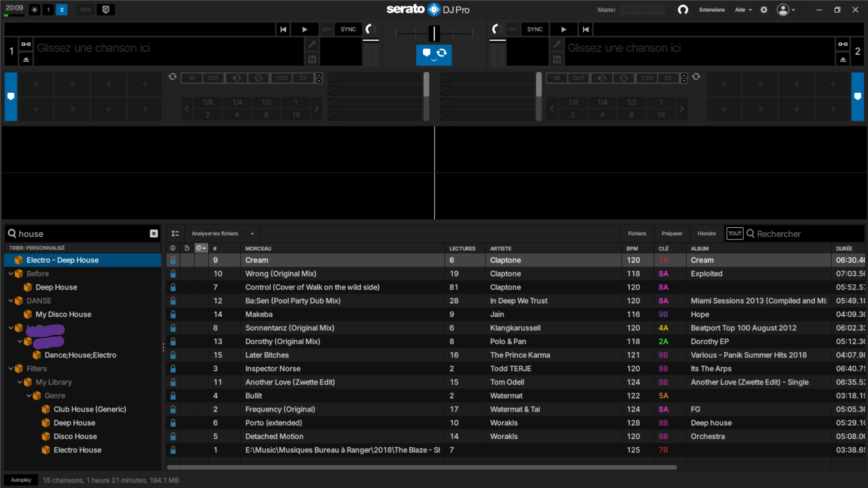Viewport: 868px width, 488px height.
Task: Open the Analyser les fichiers dropdown arrow
Action: point(252,234)
